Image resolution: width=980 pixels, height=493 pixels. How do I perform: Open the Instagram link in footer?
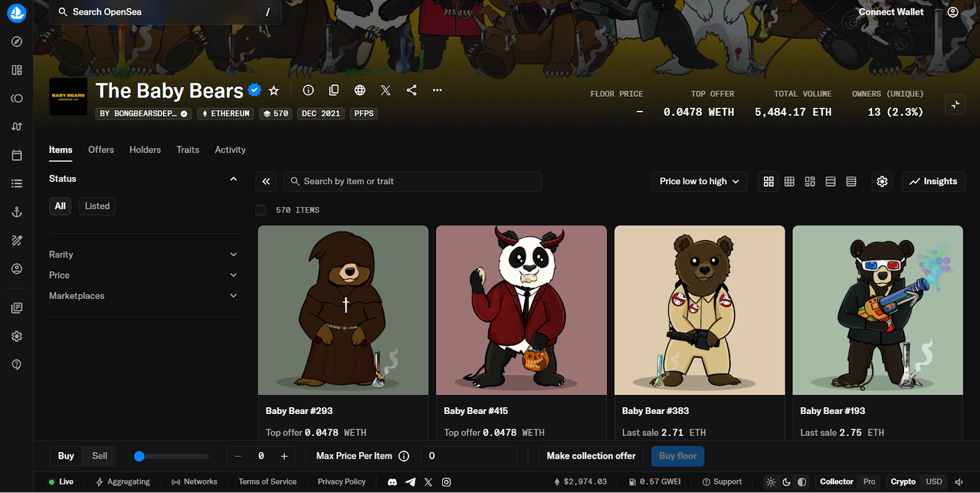[x=447, y=482]
